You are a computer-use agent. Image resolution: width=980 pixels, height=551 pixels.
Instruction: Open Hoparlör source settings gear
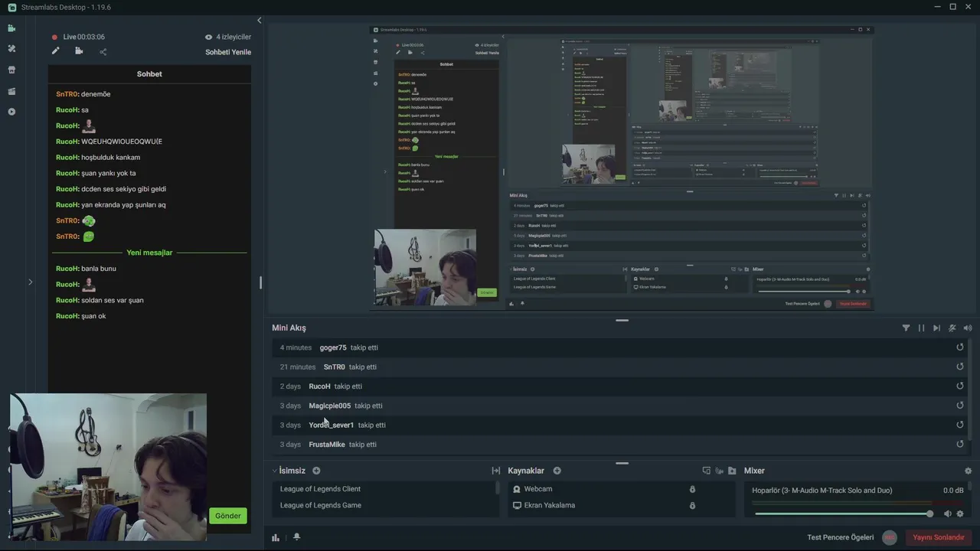click(960, 514)
